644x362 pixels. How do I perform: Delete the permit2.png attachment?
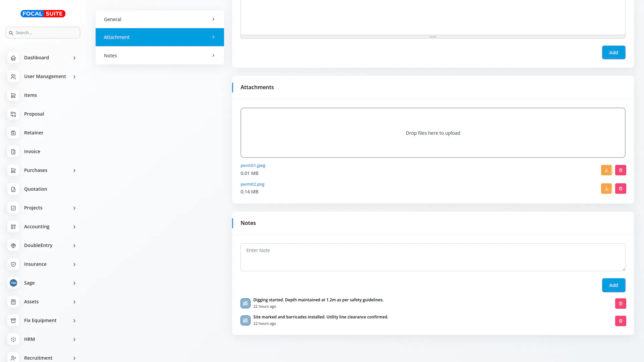tap(621, 189)
